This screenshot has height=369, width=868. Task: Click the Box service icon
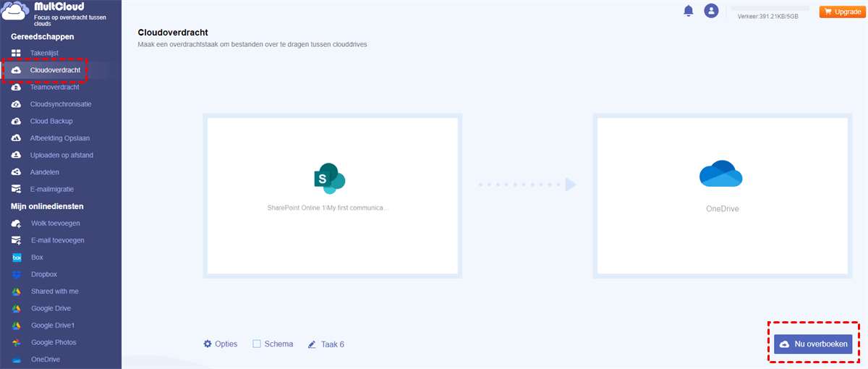point(16,258)
